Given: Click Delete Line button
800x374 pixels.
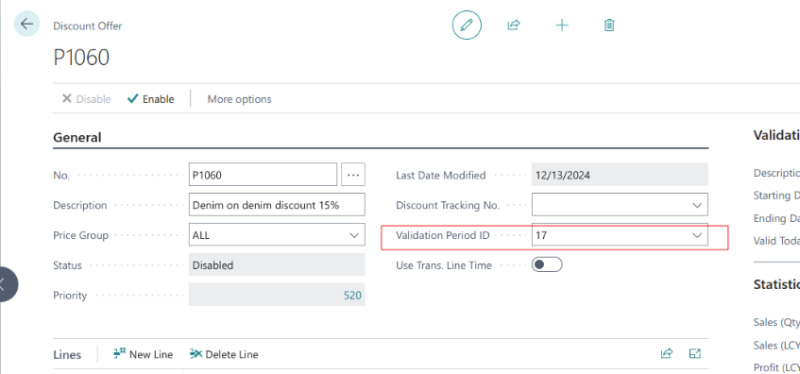Looking at the screenshot, I should (224, 354).
